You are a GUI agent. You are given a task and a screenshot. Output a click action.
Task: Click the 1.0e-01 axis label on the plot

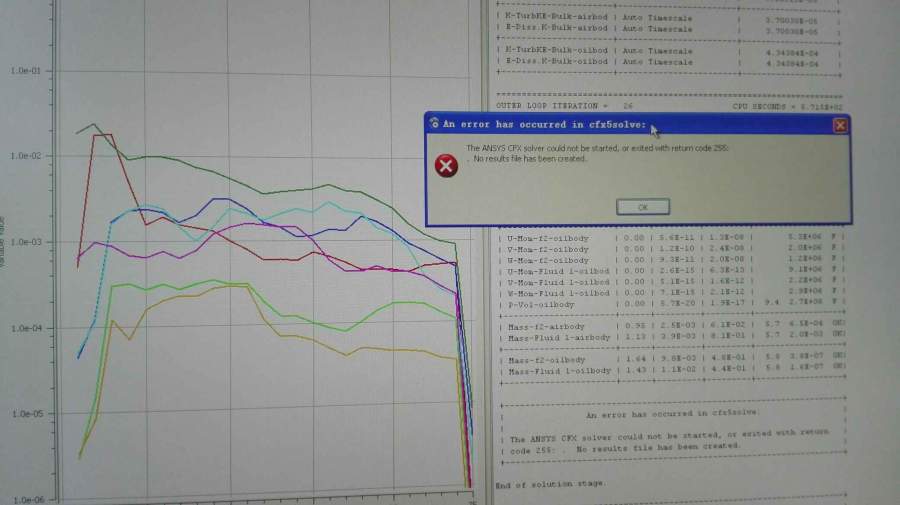pos(26,71)
